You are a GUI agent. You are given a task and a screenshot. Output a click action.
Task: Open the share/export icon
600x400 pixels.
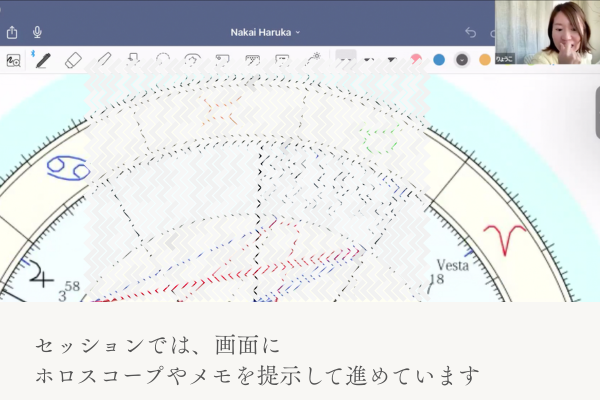click(12, 32)
